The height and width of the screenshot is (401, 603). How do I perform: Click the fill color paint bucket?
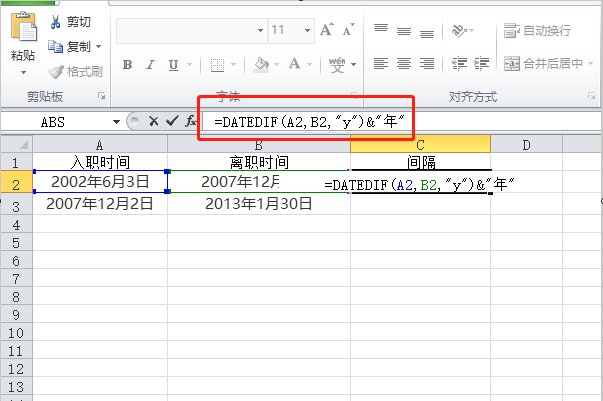[262, 65]
